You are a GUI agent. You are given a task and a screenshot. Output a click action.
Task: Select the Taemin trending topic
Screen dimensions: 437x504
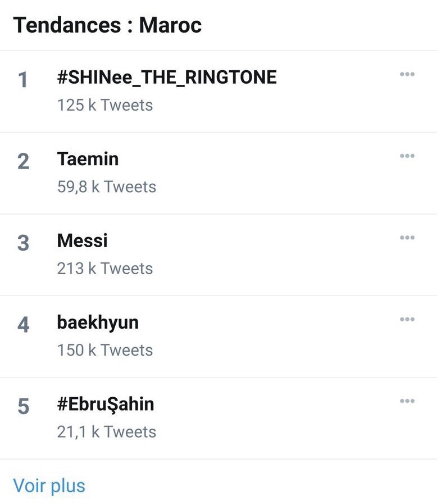pos(88,159)
